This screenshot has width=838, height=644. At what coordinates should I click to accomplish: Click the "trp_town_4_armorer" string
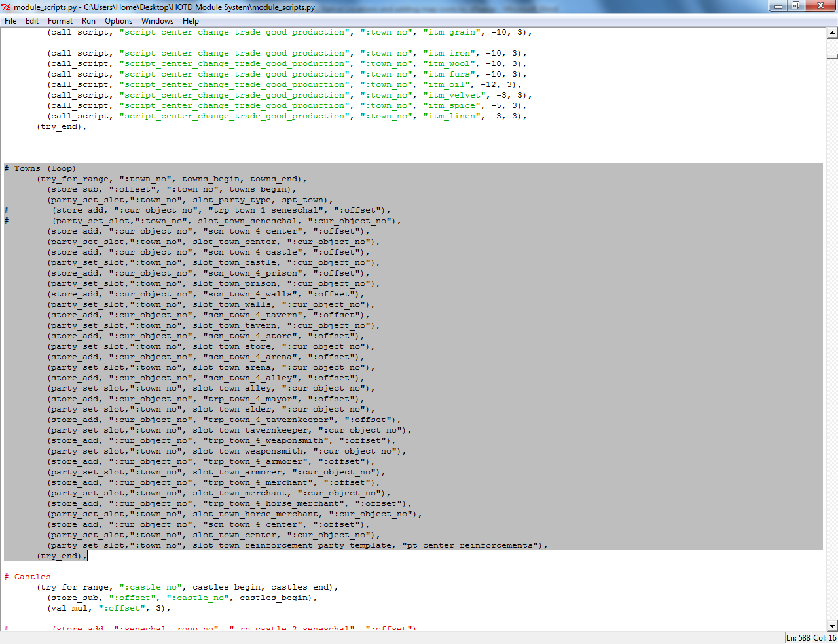pos(255,461)
